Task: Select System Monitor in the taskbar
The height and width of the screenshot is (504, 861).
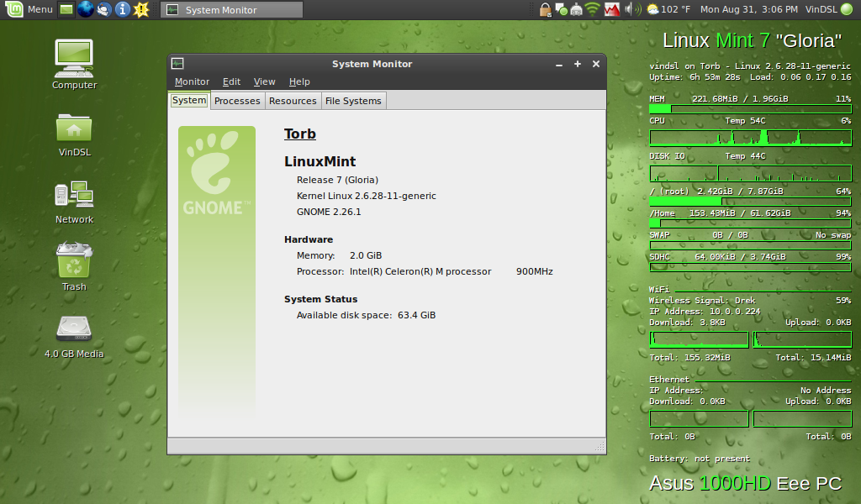Action: click(231, 10)
